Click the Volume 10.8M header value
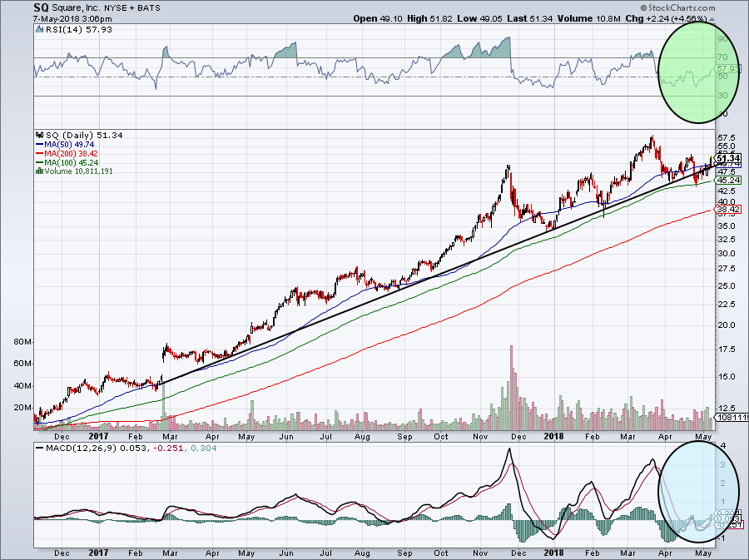Screen dimensions: 749x560 click(x=588, y=18)
